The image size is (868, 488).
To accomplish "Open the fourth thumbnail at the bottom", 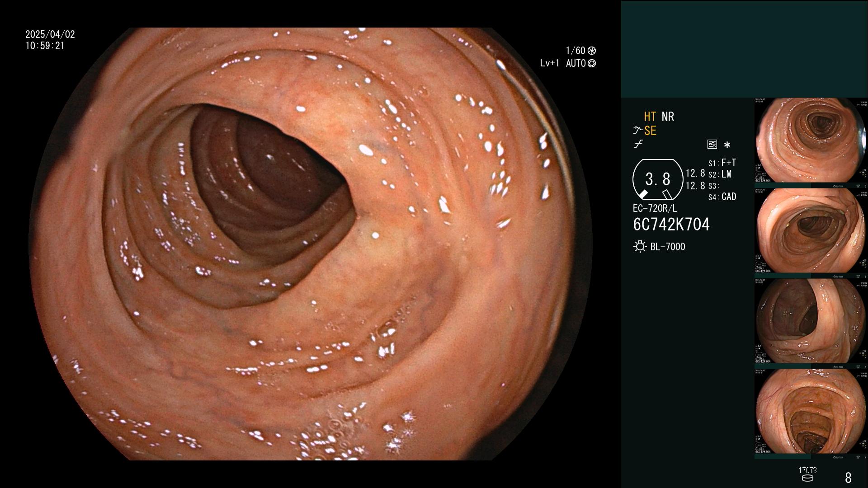I will (811, 412).
